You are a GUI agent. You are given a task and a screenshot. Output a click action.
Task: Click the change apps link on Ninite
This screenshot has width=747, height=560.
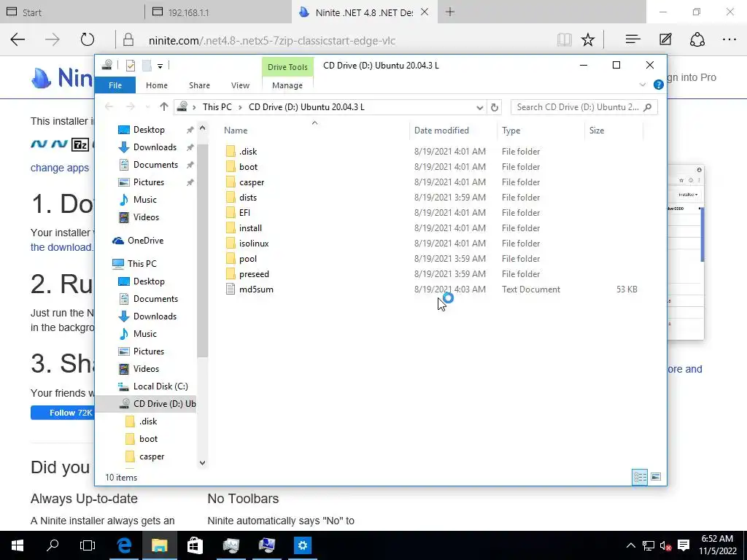click(x=60, y=168)
